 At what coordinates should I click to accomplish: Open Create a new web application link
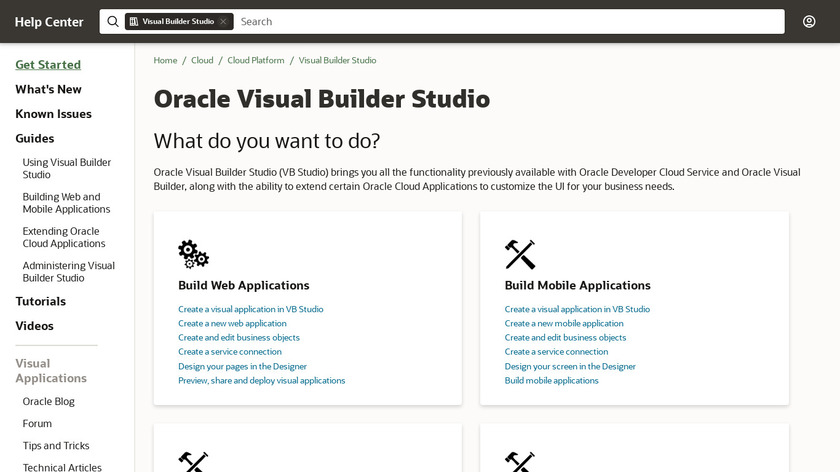232,323
